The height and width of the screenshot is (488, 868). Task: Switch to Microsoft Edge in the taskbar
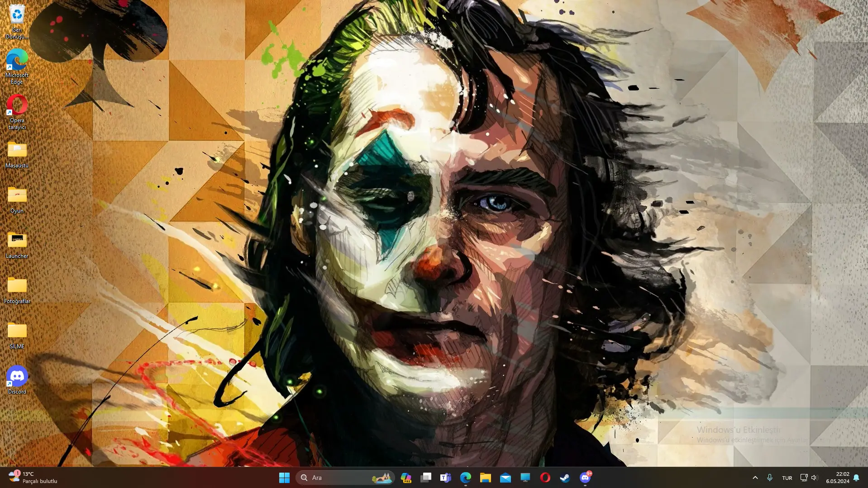click(x=466, y=478)
